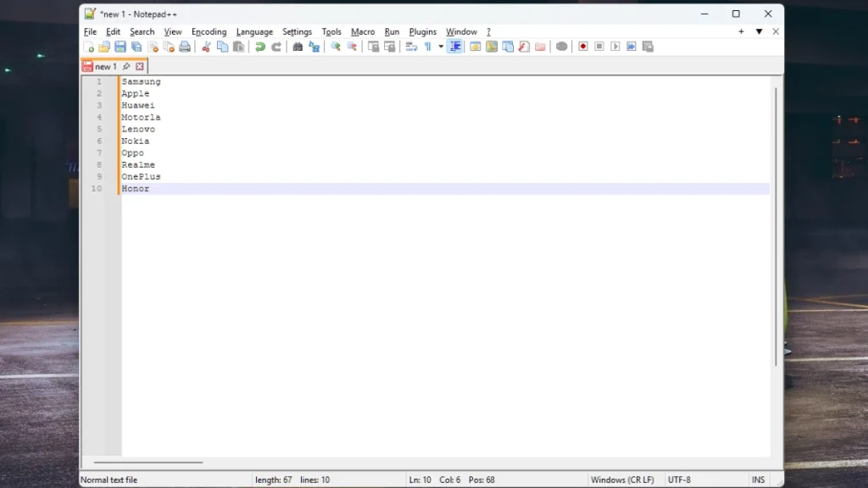The image size is (868, 488).
Task: Toggle word wrap
Action: 411,47
